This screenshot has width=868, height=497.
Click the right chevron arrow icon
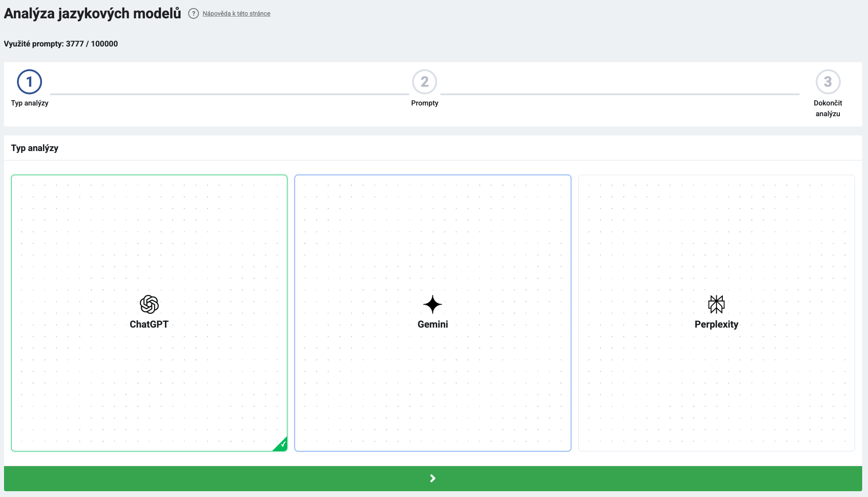point(433,478)
